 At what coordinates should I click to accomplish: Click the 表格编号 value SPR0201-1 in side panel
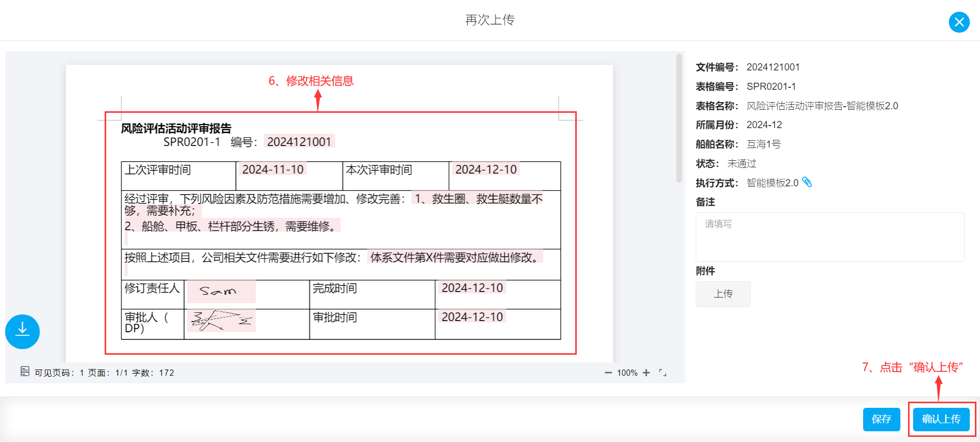pos(771,86)
